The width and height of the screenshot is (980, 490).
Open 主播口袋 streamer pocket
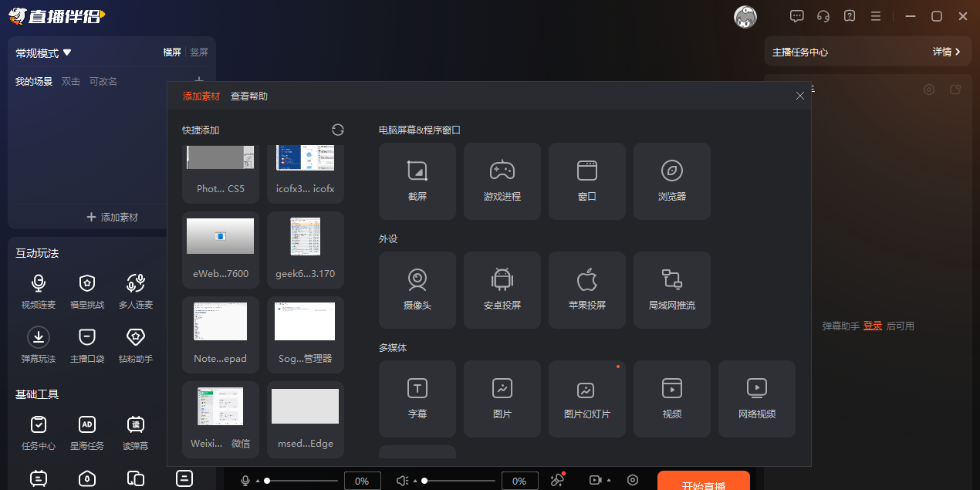[87, 346]
